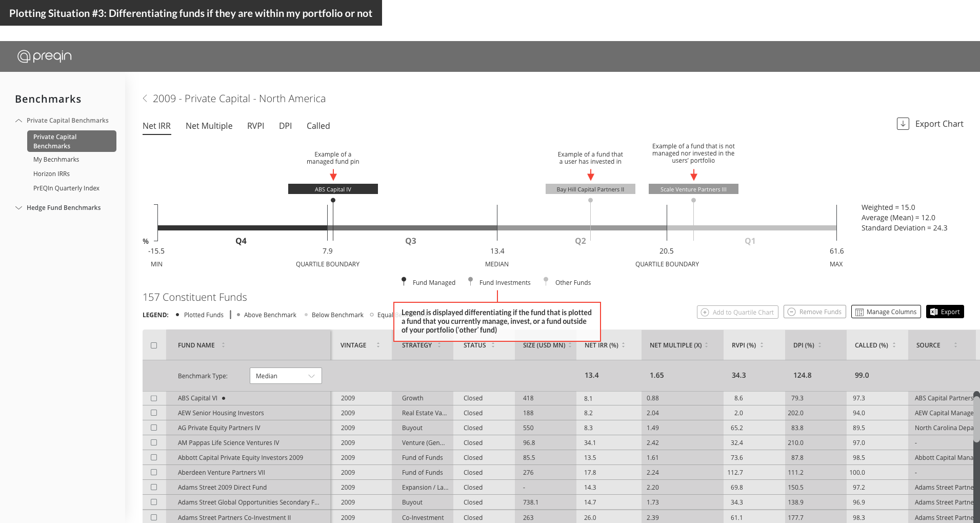Expand the Hedge Fund Benchmarks section
The width and height of the screenshot is (980, 523).
tap(19, 208)
